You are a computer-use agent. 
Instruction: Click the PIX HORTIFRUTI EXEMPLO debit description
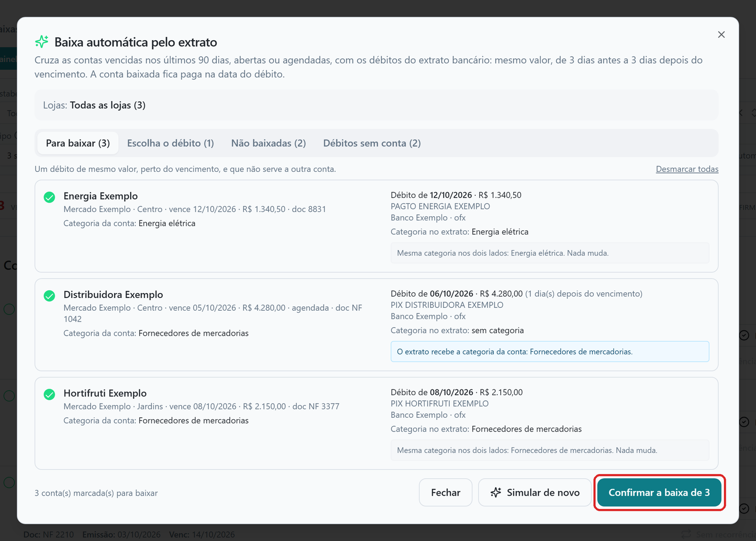click(x=439, y=404)
